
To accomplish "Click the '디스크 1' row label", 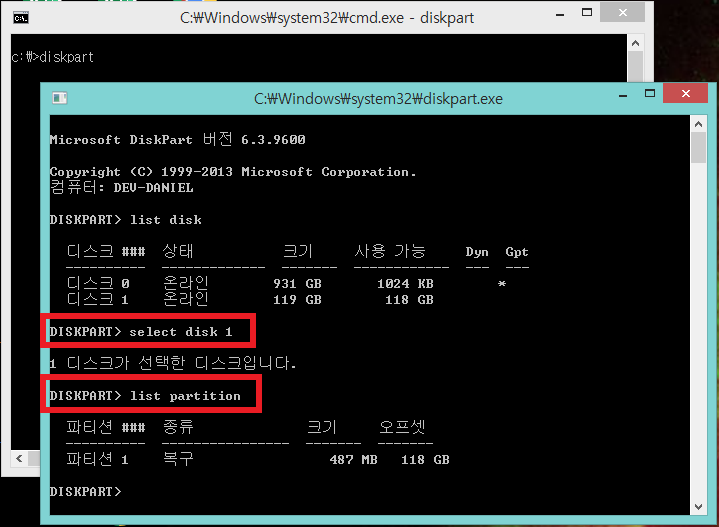I will [98, 300].
